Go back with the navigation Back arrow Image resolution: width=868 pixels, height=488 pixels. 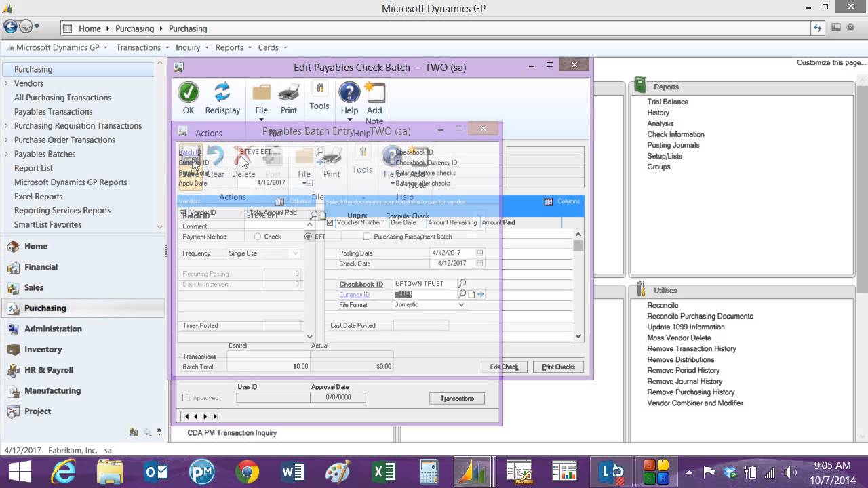10,27
